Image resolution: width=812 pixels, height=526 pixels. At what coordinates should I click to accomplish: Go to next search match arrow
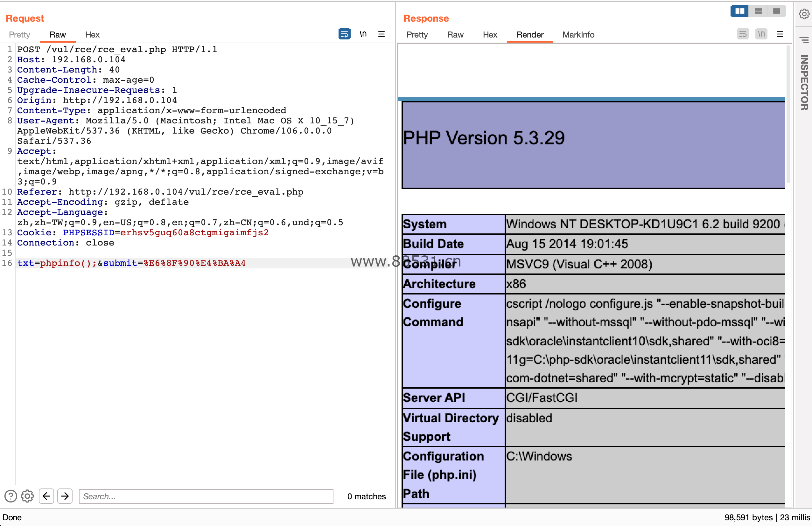pyautogui.click(x=65, y=496)
